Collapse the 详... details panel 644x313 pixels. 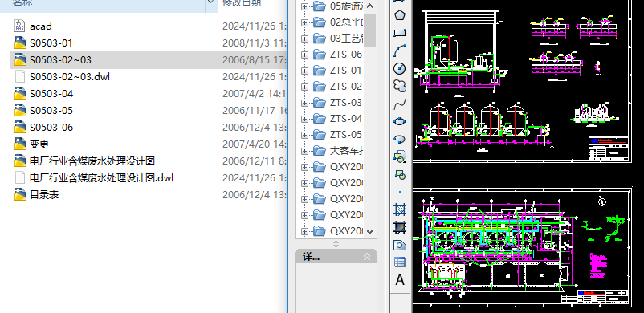[367, 257]
